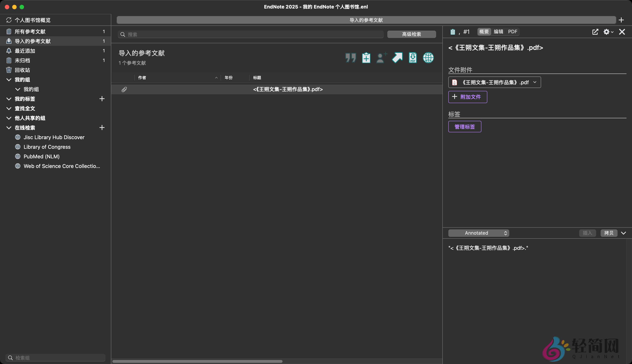Select the <《王朔文集-王朔作品集》.pdf> reference row
632x364 pixels.
(x=277, y=89)
